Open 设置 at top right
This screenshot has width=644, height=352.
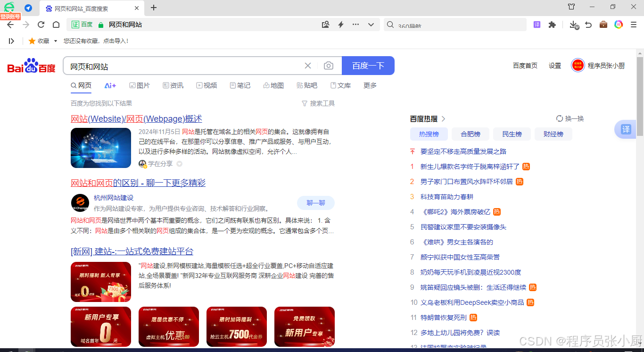(x=555, y=66)
